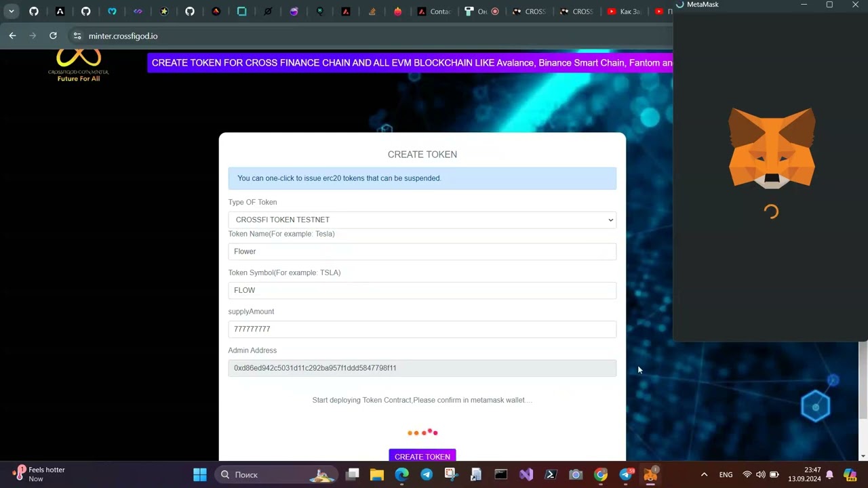
Task: Open Microsoft Edge from the taskbar
Action: (402, 474)
